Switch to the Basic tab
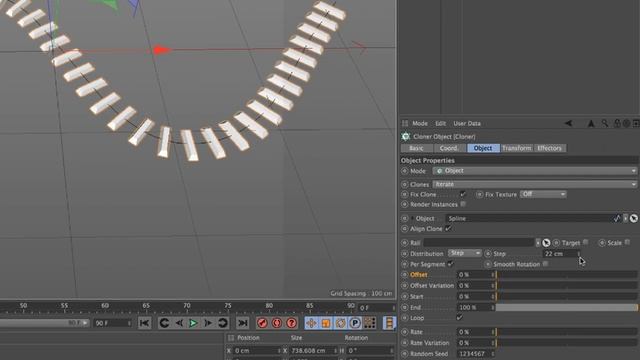The width and height of the screenshot is (640, 360). click(x=417, y=148)
